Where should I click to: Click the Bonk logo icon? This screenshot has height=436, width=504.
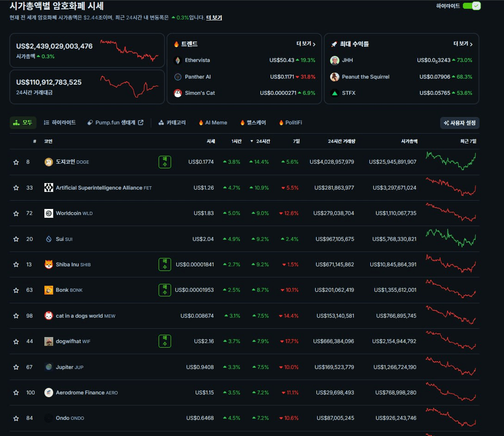pyautogui.click(x=49, y=290)
